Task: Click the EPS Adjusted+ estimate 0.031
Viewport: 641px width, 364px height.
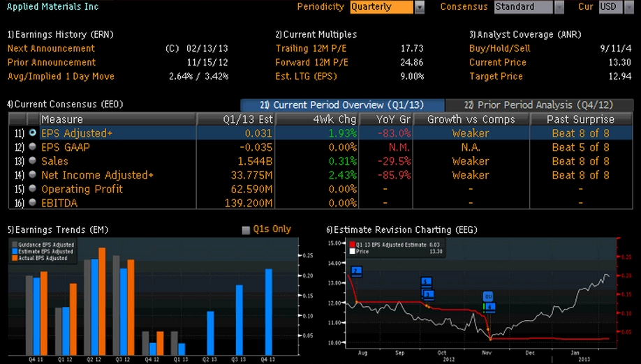Action: (x=258, y=133)
